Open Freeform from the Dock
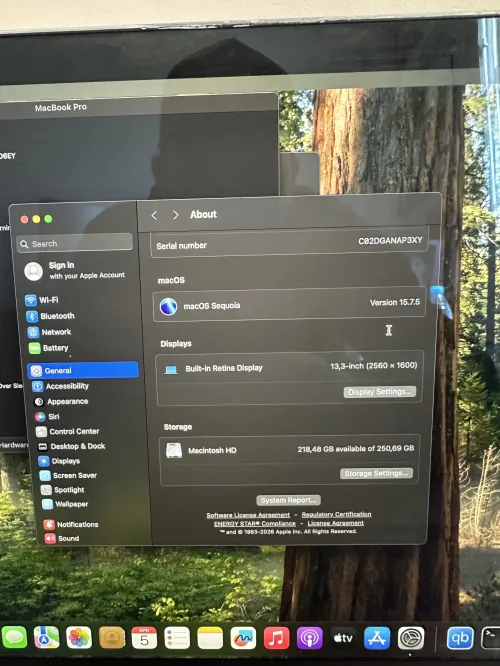Viewport: 500px width, 666px height. click(x=243, y=638)
